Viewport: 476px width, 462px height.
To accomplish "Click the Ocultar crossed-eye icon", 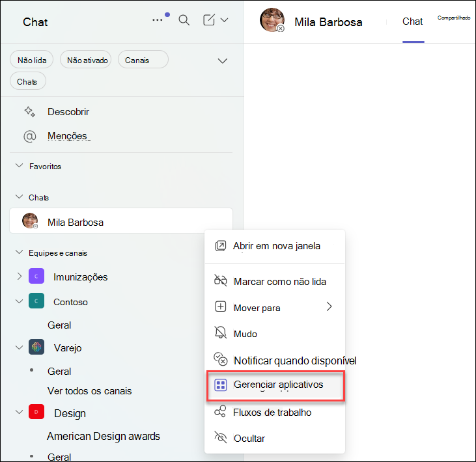I will coord(221,437).
